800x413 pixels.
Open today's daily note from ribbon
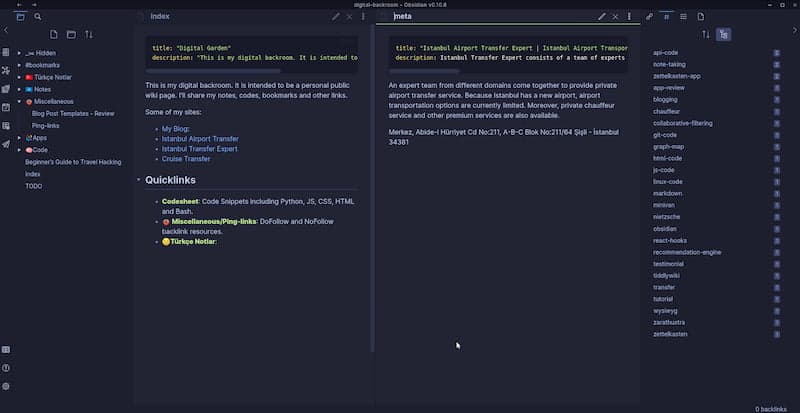(6, 107)
